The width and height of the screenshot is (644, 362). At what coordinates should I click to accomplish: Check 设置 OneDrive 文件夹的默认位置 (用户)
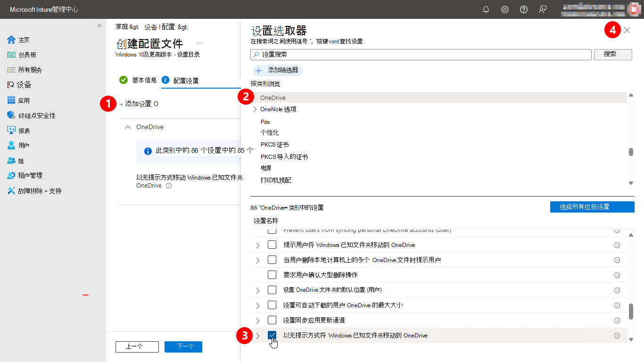click(272, 290)
